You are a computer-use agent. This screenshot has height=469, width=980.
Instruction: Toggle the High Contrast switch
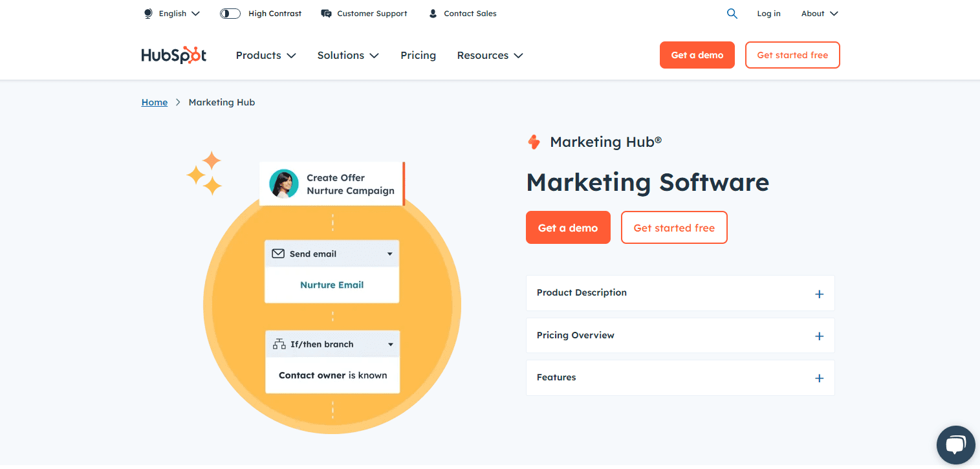click(230, 14)
